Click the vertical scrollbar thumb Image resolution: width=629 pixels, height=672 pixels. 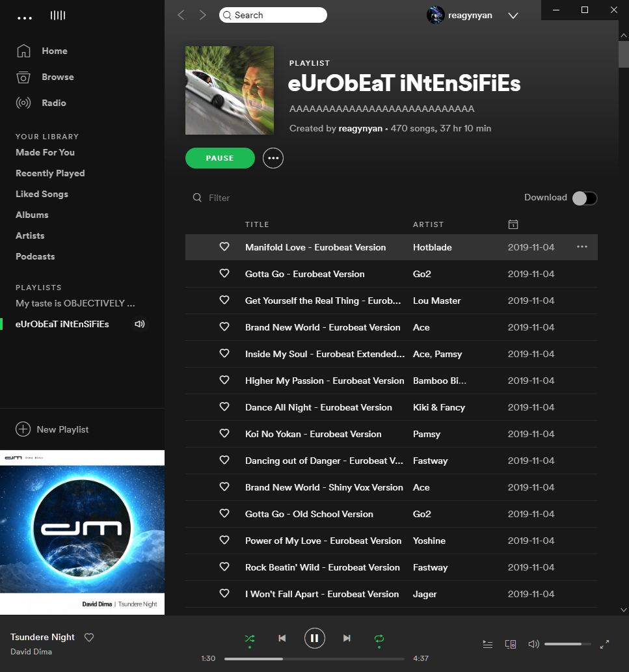coord(623,55)
